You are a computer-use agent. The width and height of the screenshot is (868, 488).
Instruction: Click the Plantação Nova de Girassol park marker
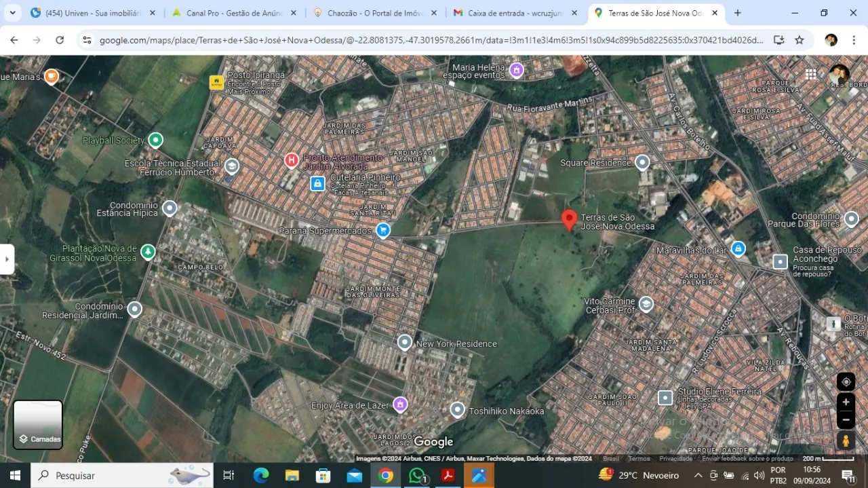pos(148,252)
